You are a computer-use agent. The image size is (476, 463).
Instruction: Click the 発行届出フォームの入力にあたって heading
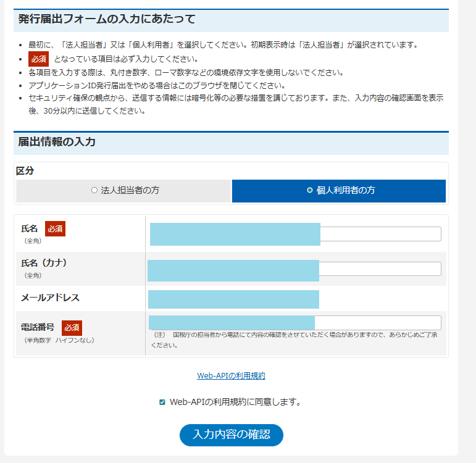[106, 19]
